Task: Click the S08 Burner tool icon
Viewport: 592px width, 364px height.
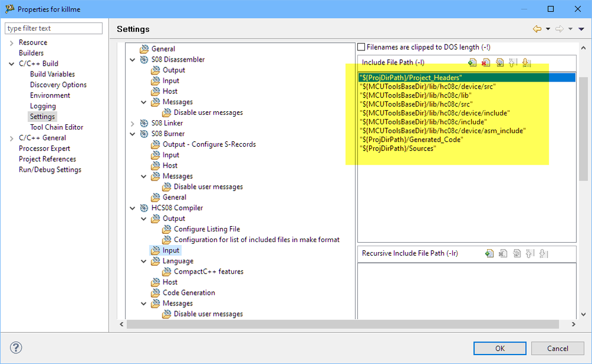Action: (x=144, y=134)
